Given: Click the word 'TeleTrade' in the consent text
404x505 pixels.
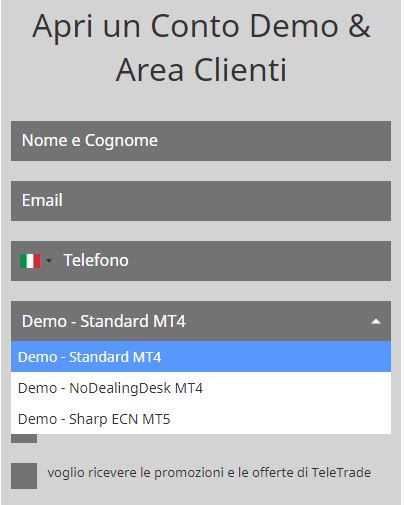Looking at the screenshot, I should tap(341, 473).
